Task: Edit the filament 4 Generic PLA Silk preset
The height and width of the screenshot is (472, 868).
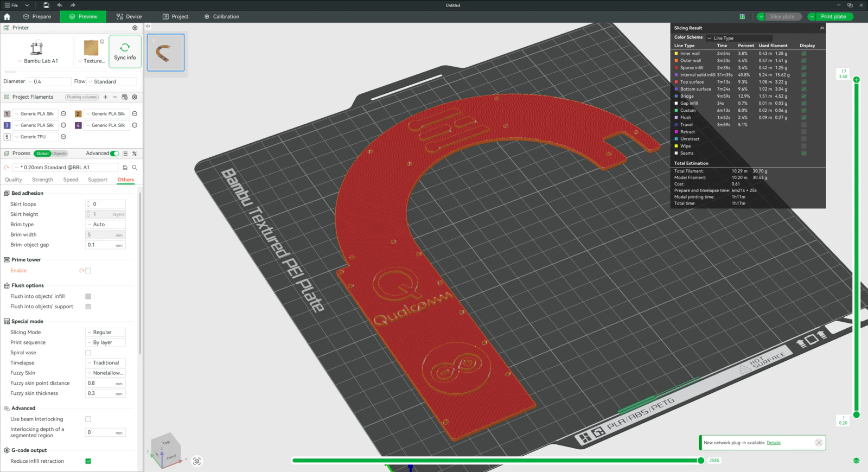Action: 135,125
